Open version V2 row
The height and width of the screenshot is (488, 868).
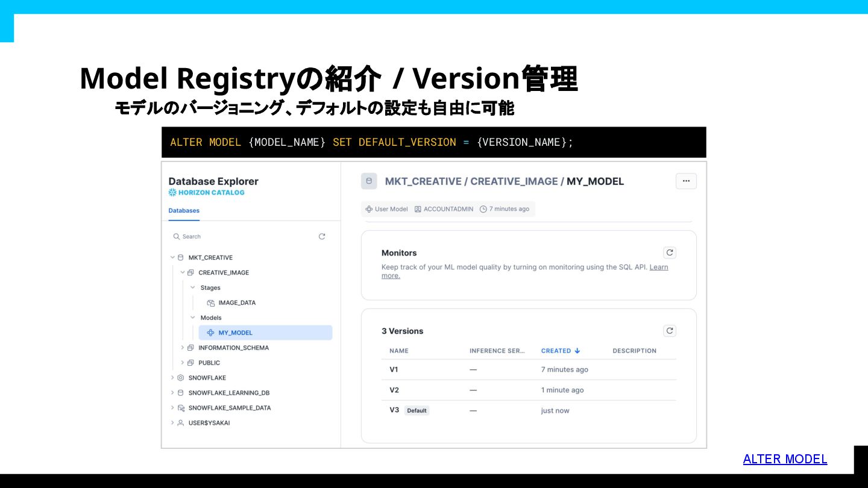tap(529, 390)
